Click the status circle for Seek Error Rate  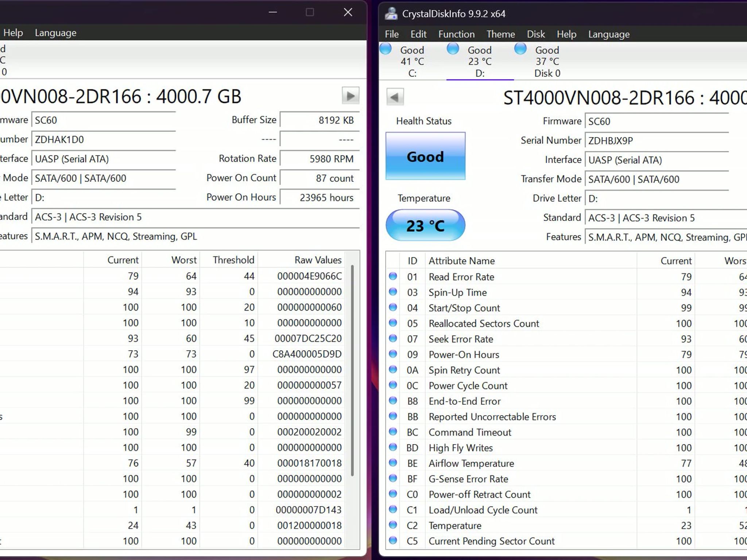(393, 338)
